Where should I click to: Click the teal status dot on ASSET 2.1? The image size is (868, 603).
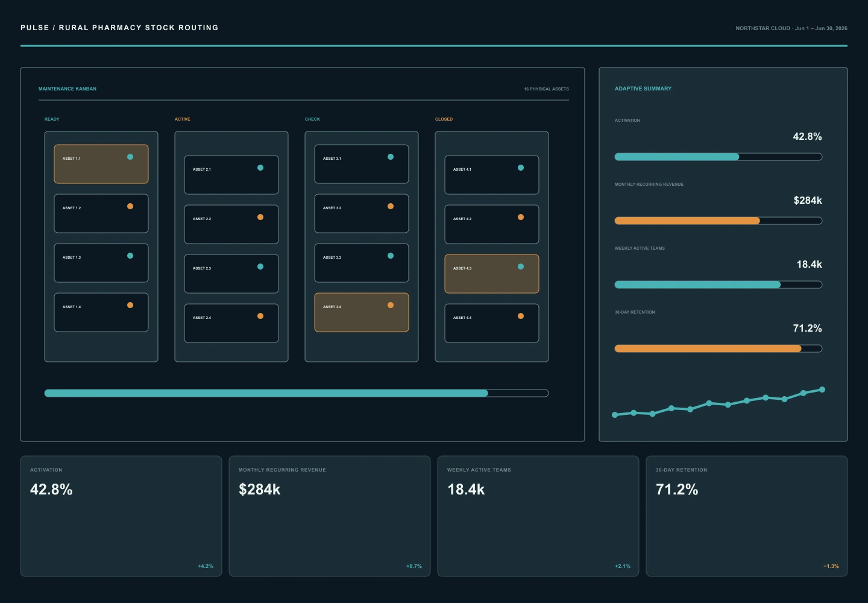tap(260, 168)
